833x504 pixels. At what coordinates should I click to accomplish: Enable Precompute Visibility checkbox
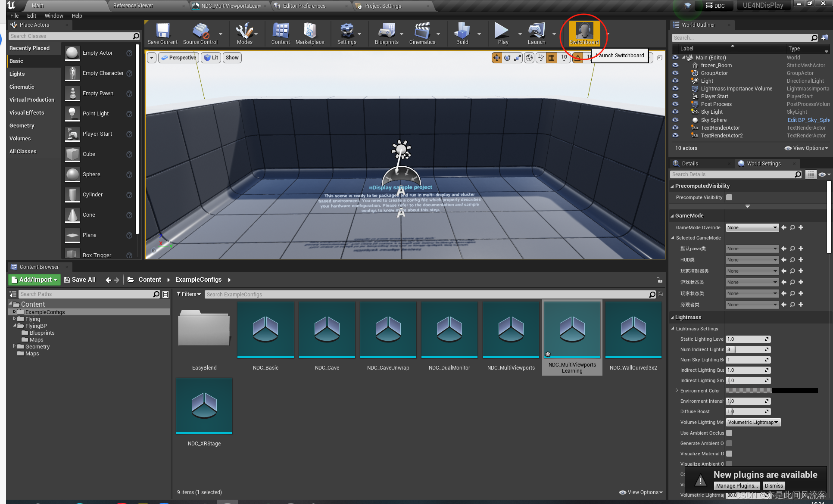coord(729,197)
